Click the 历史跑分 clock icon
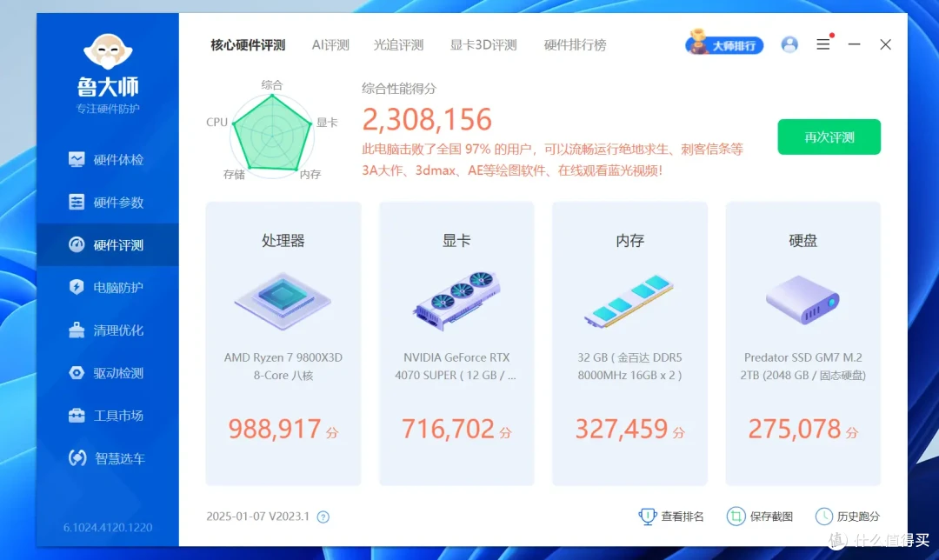The image size is (939, 560). tap(824, 517)
